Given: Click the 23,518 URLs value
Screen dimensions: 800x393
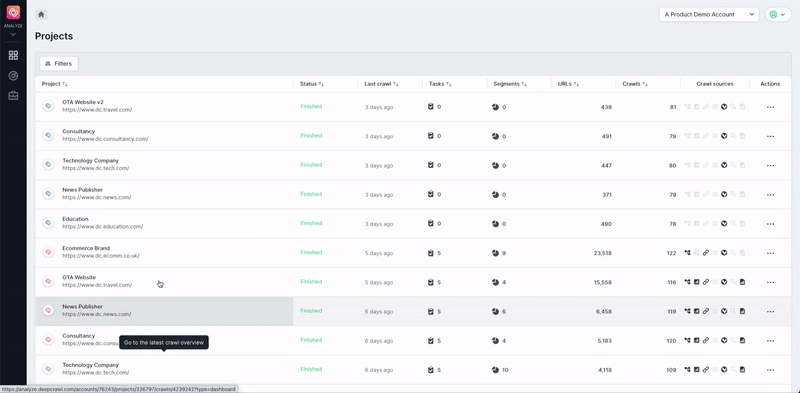Looking at the screenshot, I should coord(603,253).
